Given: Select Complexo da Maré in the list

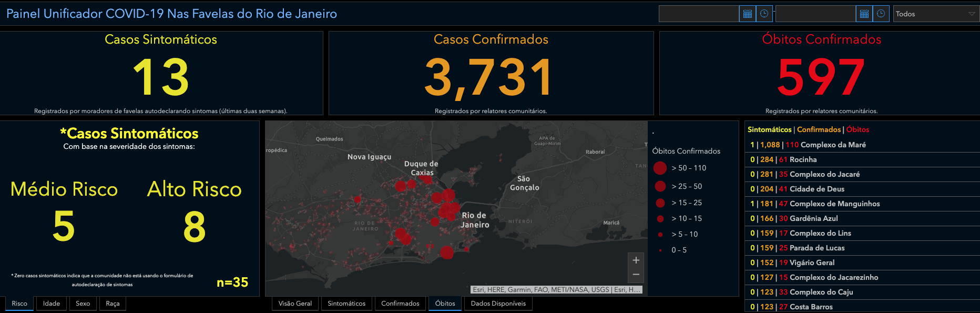Looking at the screenshot, I should [x=833, y=145].
